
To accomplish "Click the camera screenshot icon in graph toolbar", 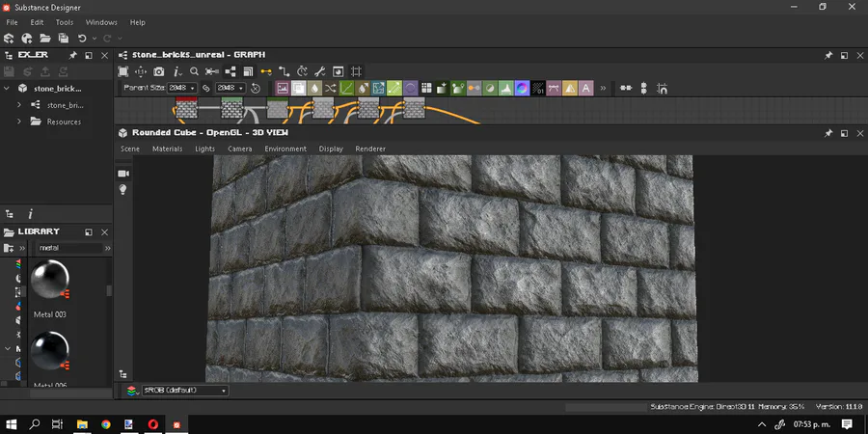I will point(159,71).
